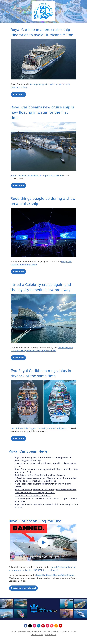Image resolution: width=87 pixels, height=644 pixels.
Task: Visit the Instagram icon link
Action: coord(34,626)
